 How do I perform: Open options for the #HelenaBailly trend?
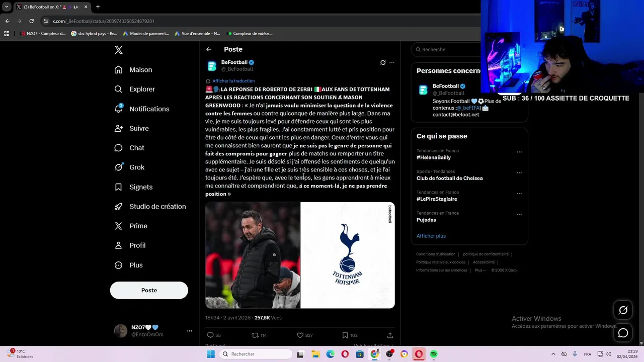[x=519, y=152]
